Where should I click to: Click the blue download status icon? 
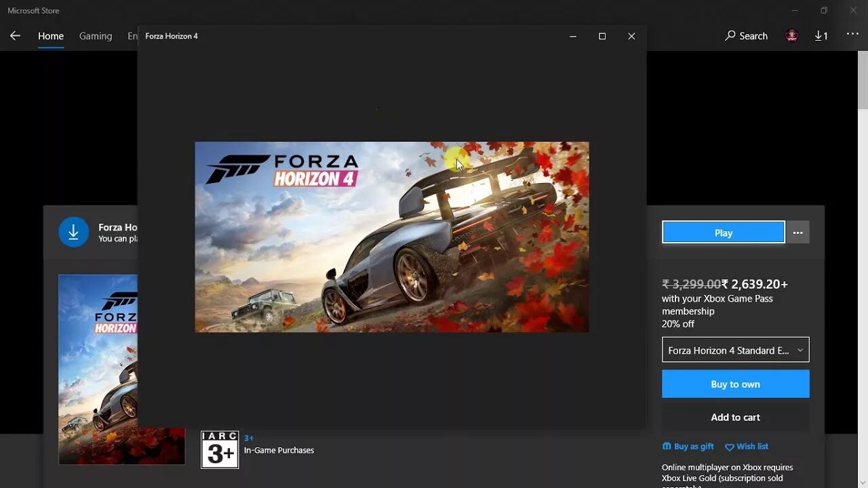tap(73, 232)
